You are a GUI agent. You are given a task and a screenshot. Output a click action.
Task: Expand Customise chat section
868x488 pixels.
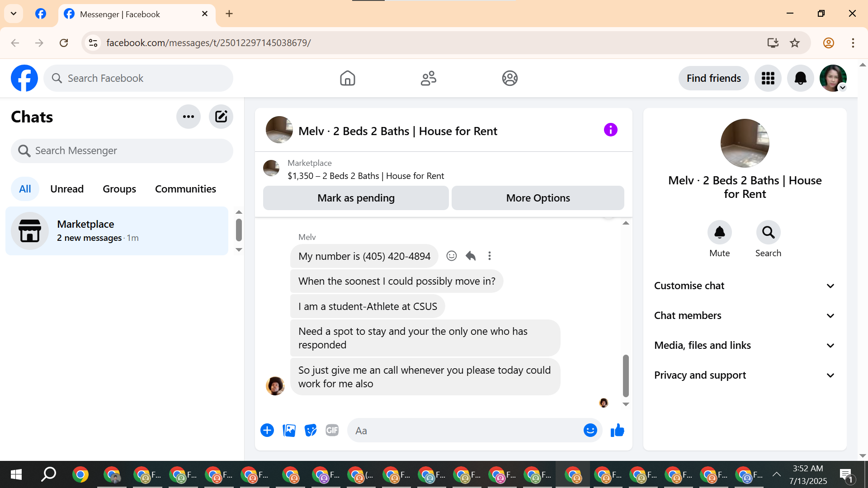[x=745, y=286]
